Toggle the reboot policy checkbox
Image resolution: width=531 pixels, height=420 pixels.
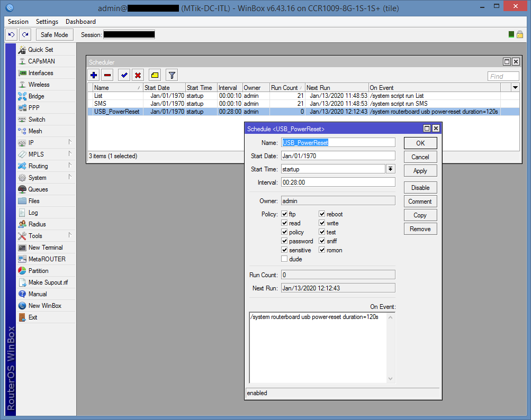(322, 214)
